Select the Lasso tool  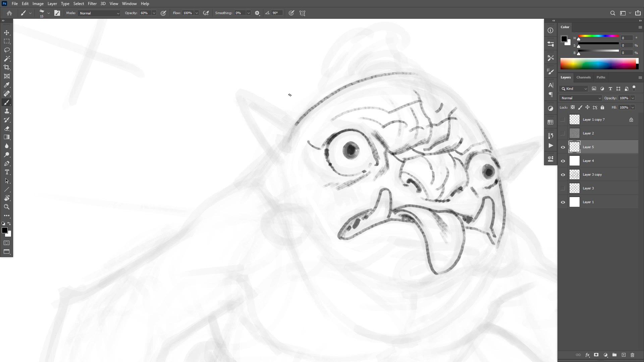7,50
